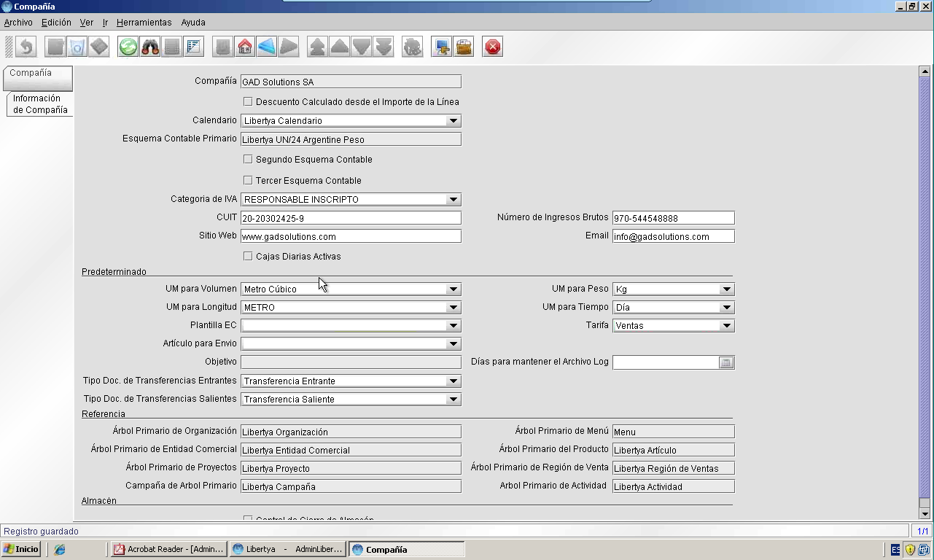
Task: Click the ES language indicator in tray
Action: tap(895, 550)
